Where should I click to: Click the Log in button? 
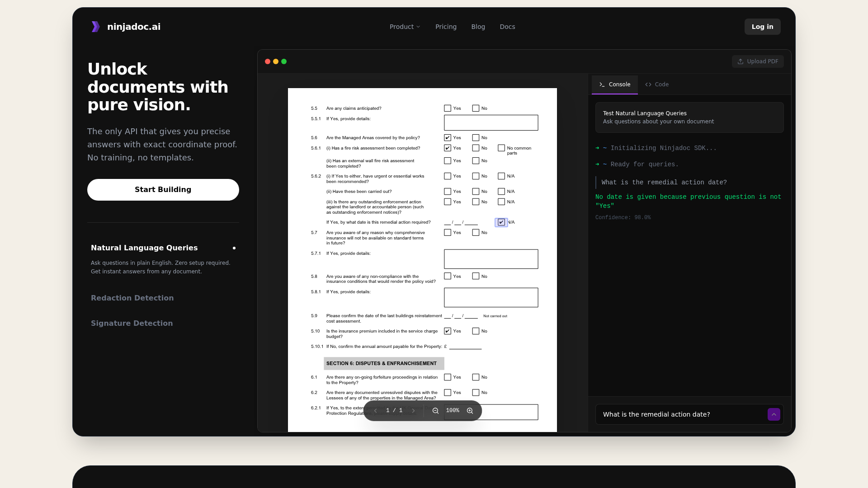(762, 27)
